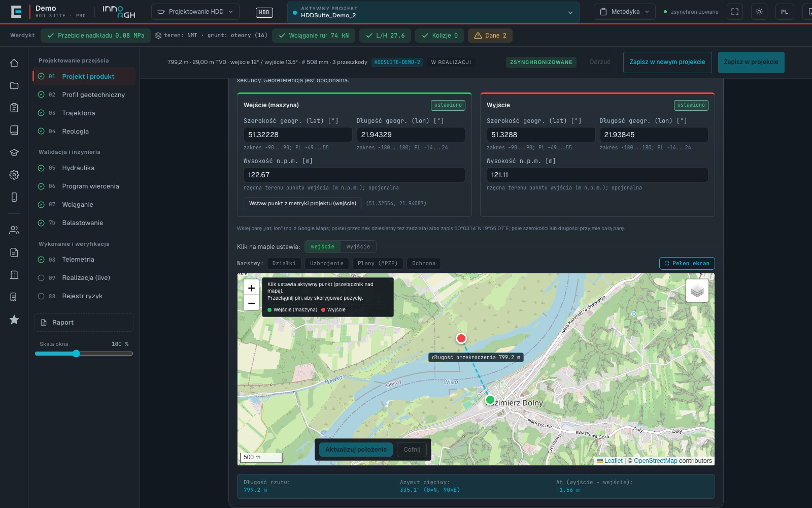
Task: Open step 06 Program wiercenia
Action: click(84, 186)
